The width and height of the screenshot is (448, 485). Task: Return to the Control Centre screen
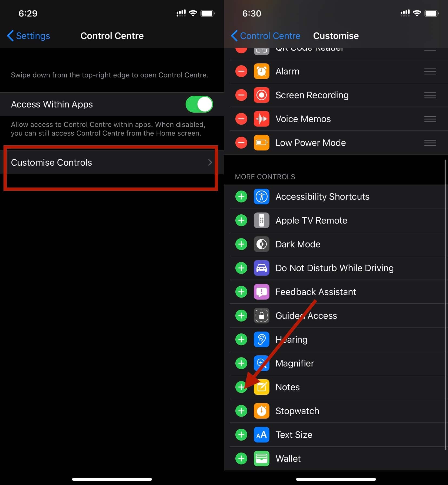tap(266, 36)
